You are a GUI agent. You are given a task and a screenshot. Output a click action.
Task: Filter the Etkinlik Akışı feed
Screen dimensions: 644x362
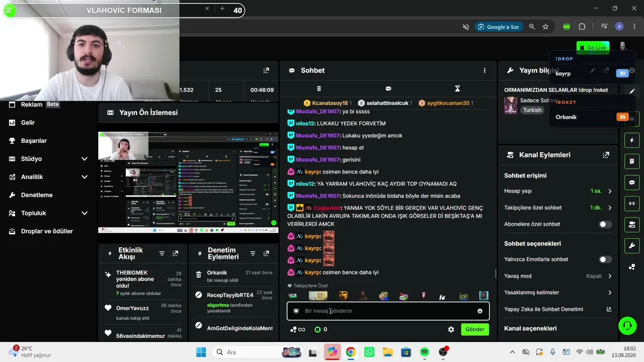click(162, 253)
